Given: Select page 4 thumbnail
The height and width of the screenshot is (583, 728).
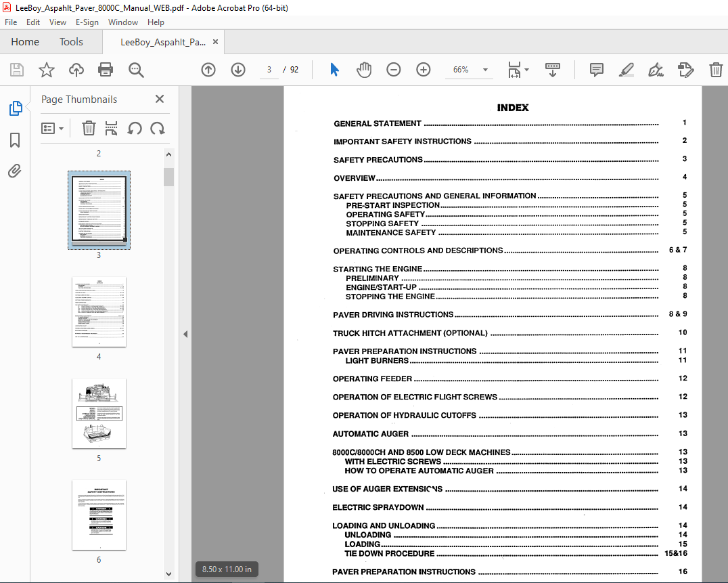Looking at the screenshot, I should coord(99,311).
